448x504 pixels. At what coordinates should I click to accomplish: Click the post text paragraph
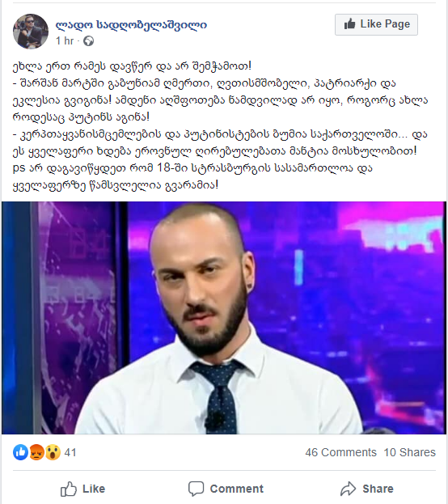(221, 125)
